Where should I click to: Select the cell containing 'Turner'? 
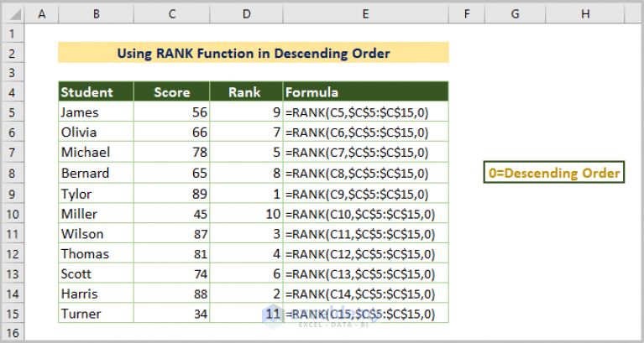[96, 314]
